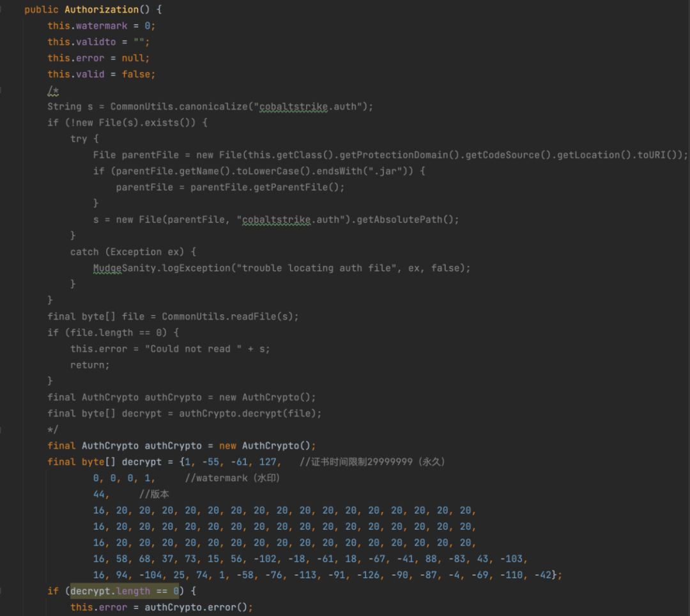
Task: Place cursor on "this.watermark = 0;" line
Action: (101, 26)
